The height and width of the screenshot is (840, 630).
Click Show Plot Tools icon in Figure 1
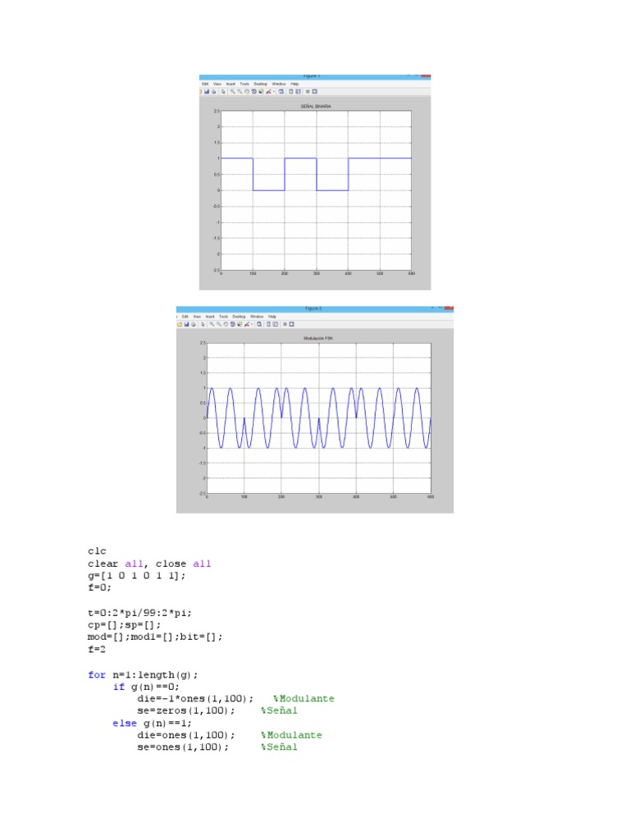coord(315,91)
